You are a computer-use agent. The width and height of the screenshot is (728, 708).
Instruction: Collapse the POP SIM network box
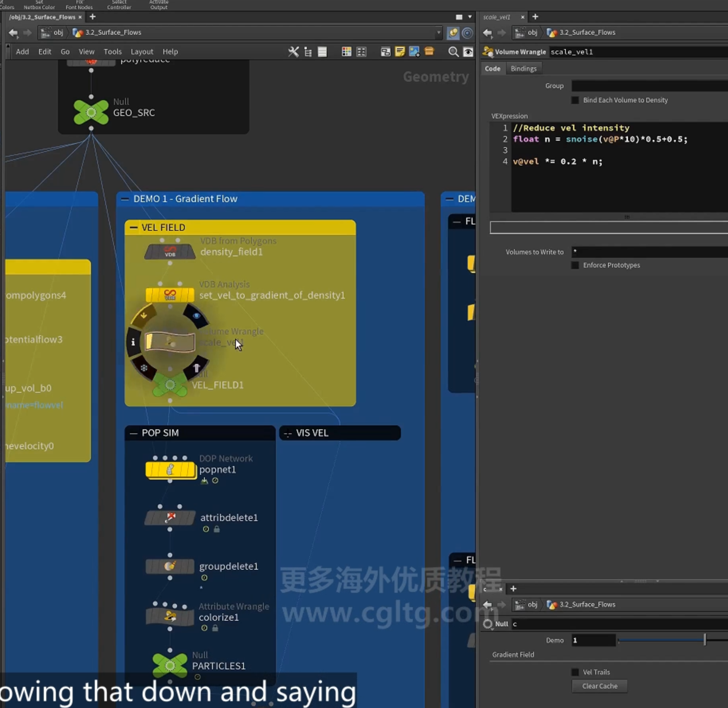[x=133, y=433]
